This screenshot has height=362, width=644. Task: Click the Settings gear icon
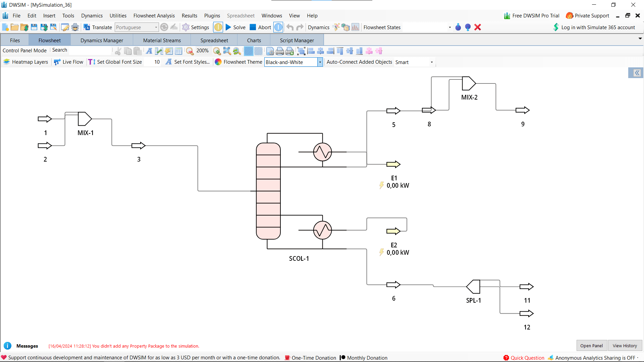[186, 27]
